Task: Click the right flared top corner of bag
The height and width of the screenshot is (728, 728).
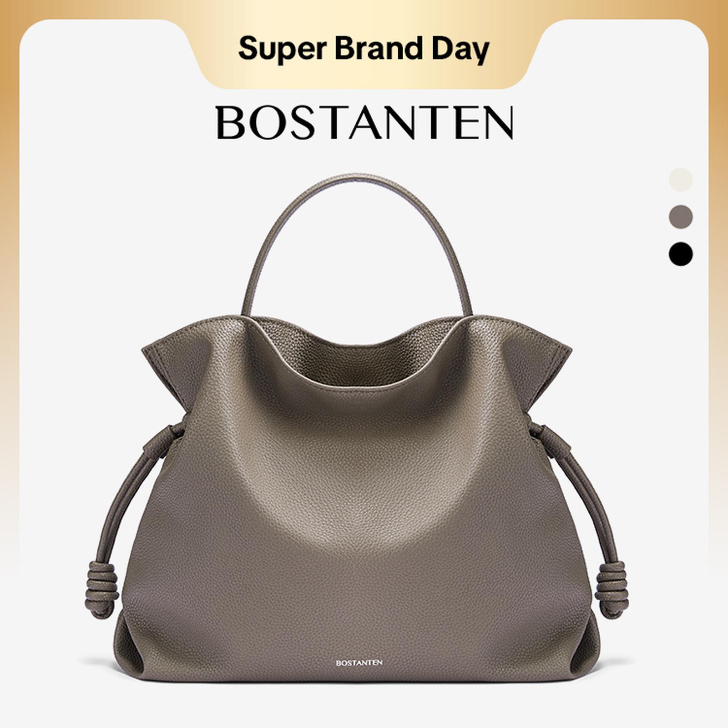Action: tap(555, 359)
